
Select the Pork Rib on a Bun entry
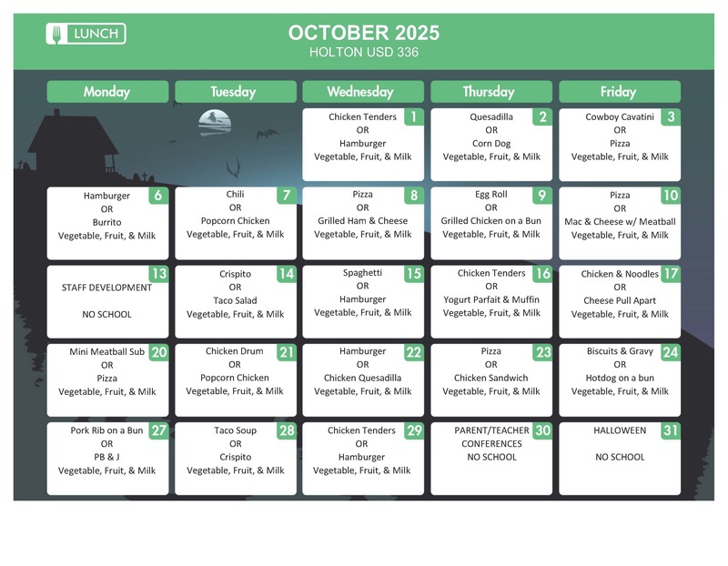(106, 430)
